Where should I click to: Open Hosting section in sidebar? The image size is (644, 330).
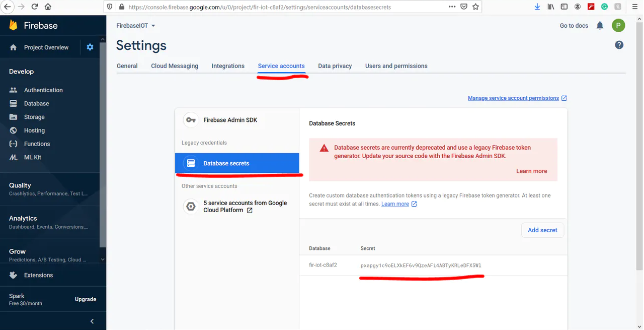pyautogui.click(x=34, y=130)
